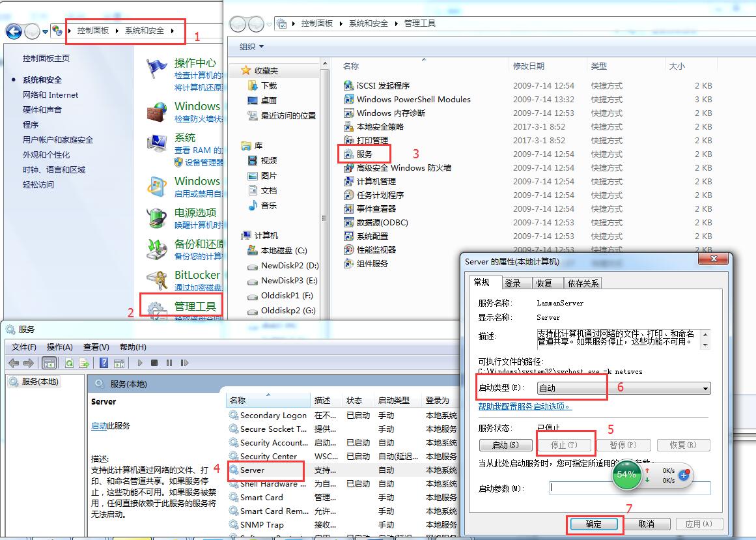The height and width of the screenshot is (540, 756).
Task: Select the SNMP Trap service row
Action: [x=343, y=524]
